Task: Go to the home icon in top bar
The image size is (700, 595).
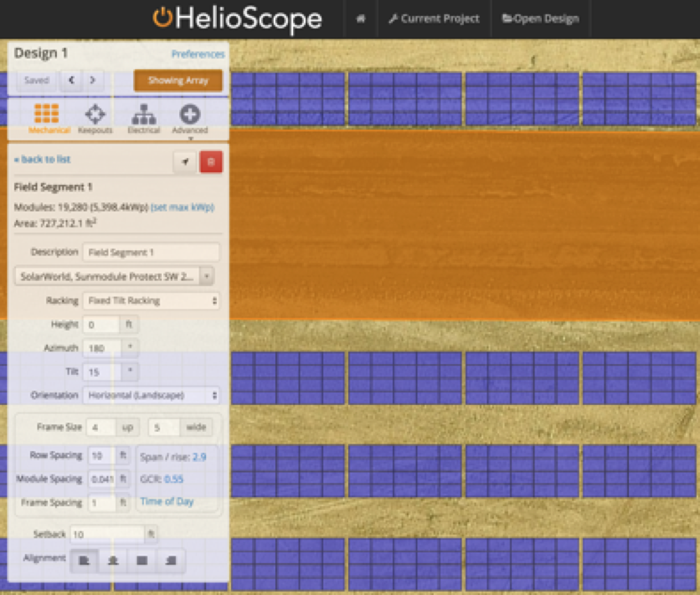Action: pyautogui.click(x=361, y=19)
